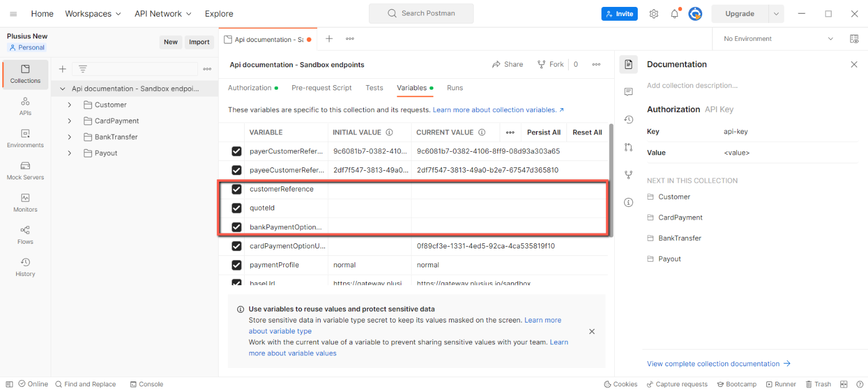This screenshot has width=868, height=391.
Task: Uncheck payerCustomerReference variable checkbox
Action: point(237,151)
